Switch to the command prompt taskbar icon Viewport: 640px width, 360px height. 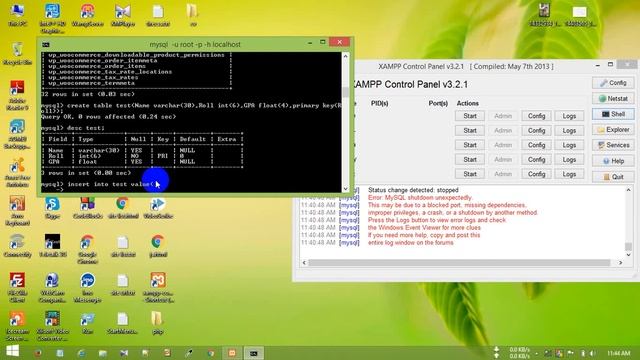(x=253, y=353)
